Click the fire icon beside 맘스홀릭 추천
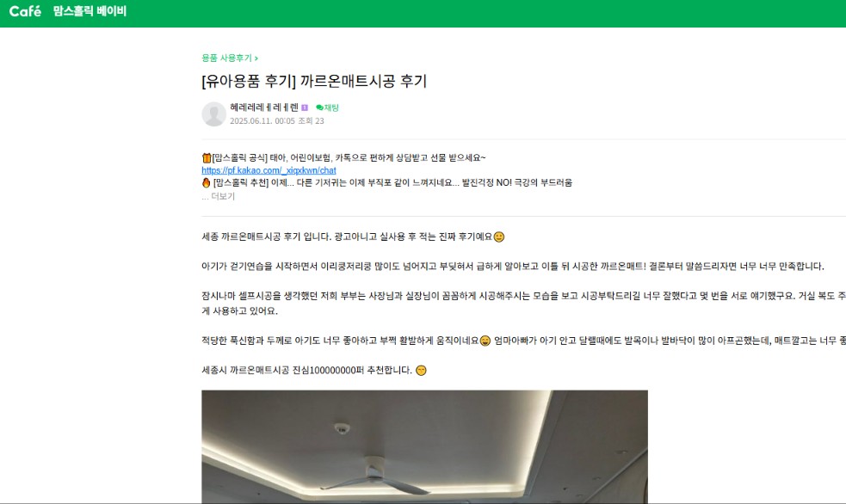 click(x=206, y=182)
